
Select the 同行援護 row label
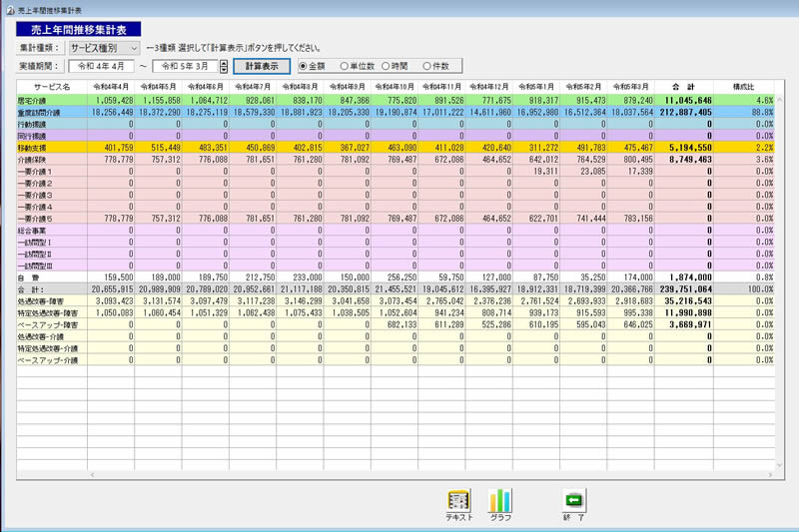(52, 136)
